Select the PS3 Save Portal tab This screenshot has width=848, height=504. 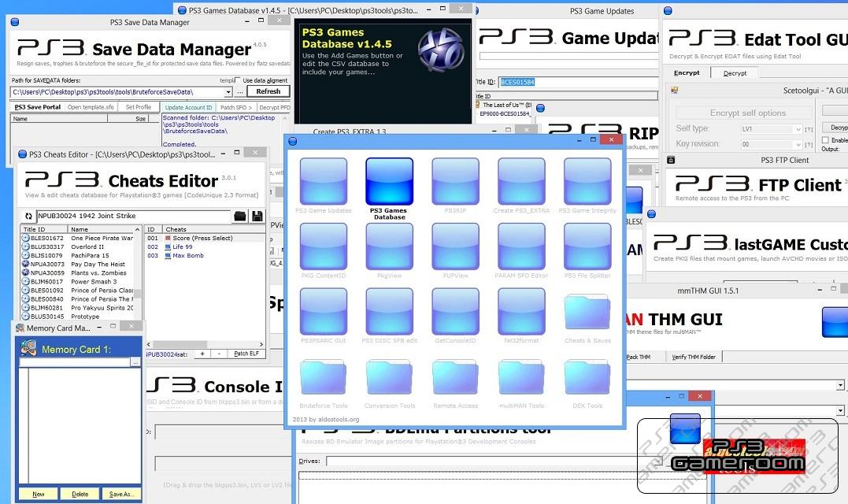pos(39,106)
